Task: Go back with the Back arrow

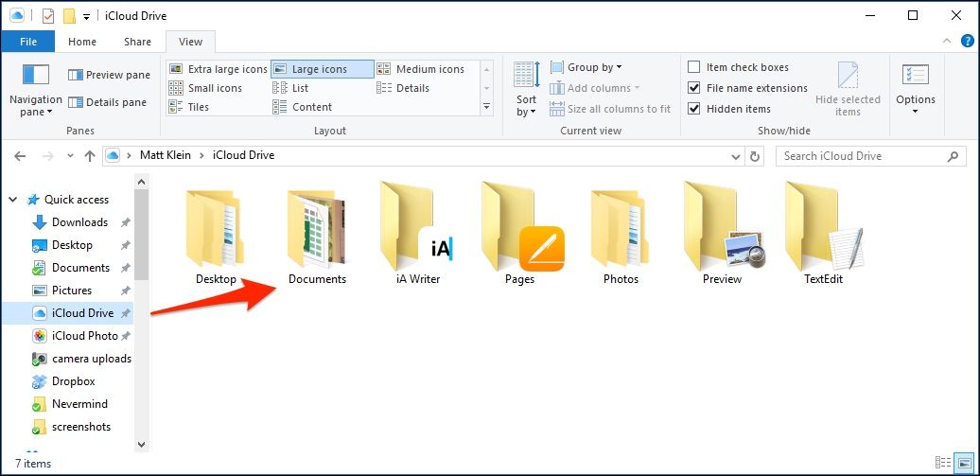Action: [19, 156]
